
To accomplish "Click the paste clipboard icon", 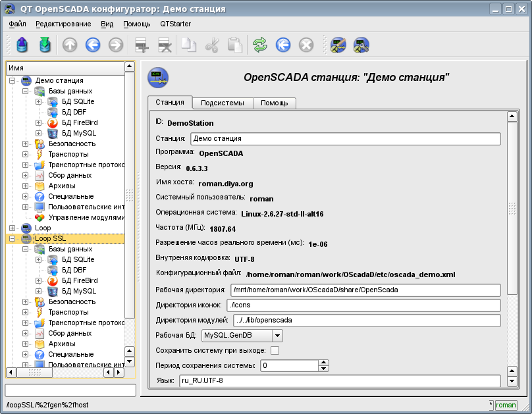I will click(235, 45).
